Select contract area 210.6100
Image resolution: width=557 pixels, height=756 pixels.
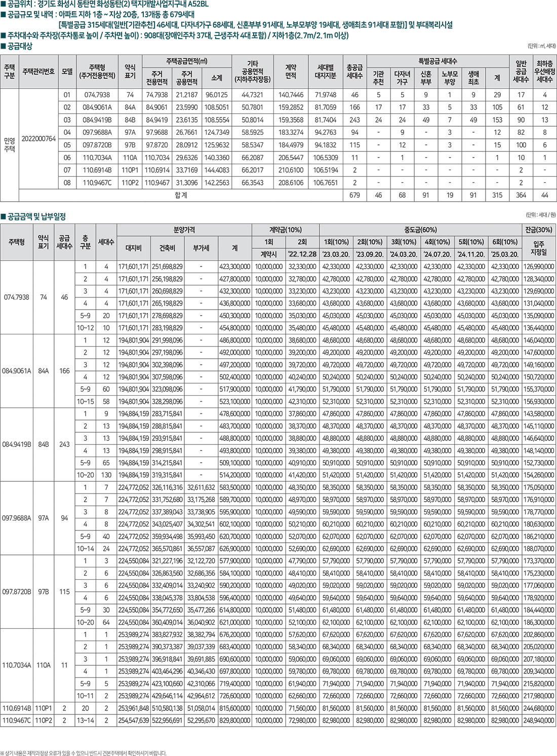pos(291,170)
